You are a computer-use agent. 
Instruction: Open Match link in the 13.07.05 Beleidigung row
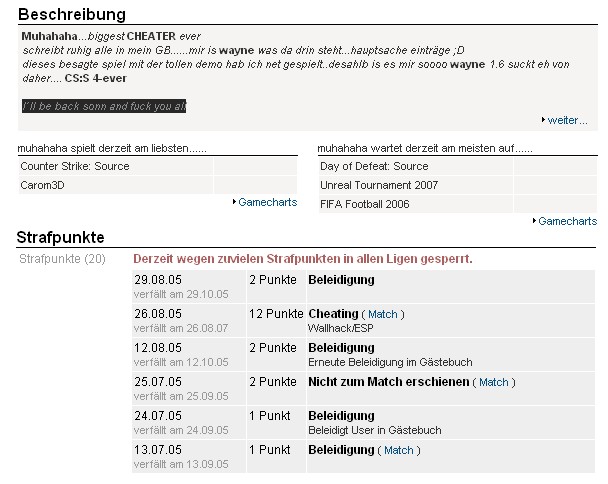(x=398, y=450)
